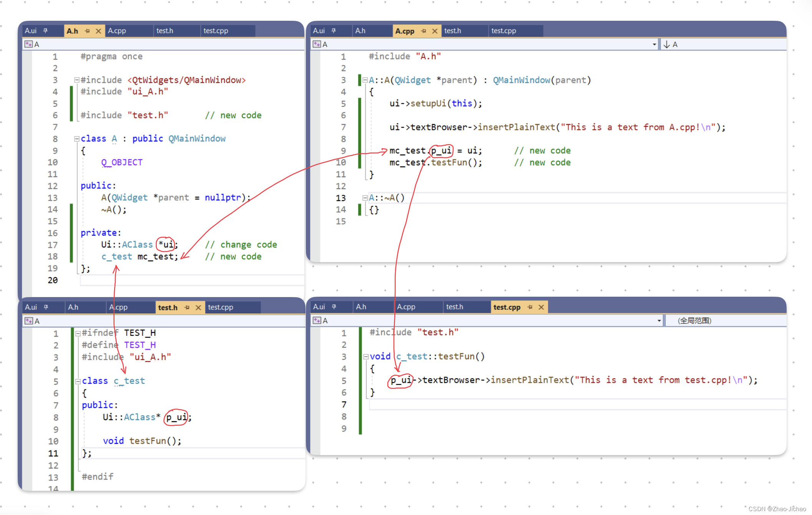Screen dimensions: 812x515
Task: Close the test.cpp tab in bottom-right editor
Action: (541, 307)
